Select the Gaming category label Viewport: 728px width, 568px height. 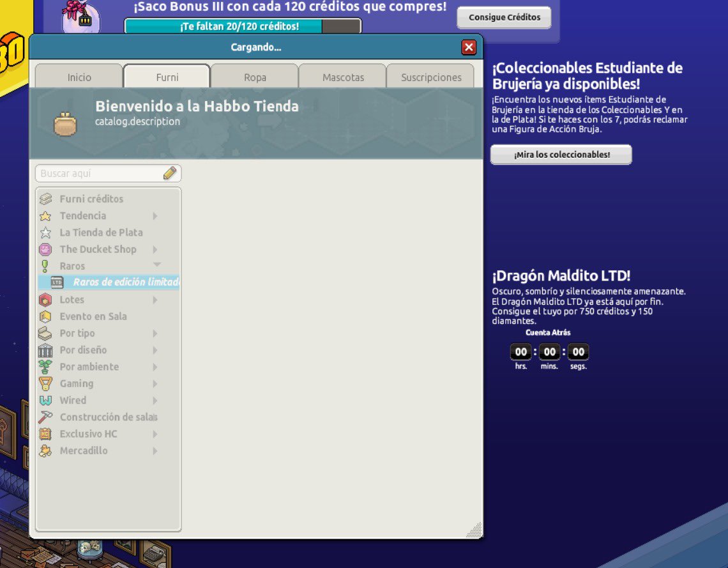click(77, 383)
